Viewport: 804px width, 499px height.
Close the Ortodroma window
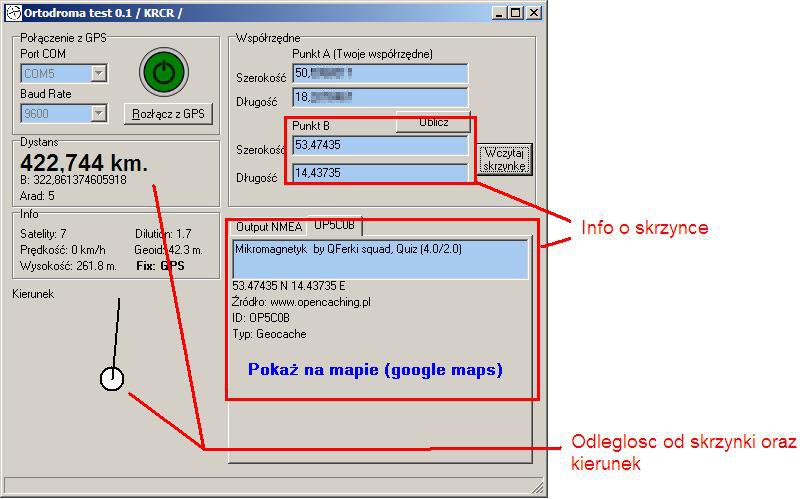(534, 13)
